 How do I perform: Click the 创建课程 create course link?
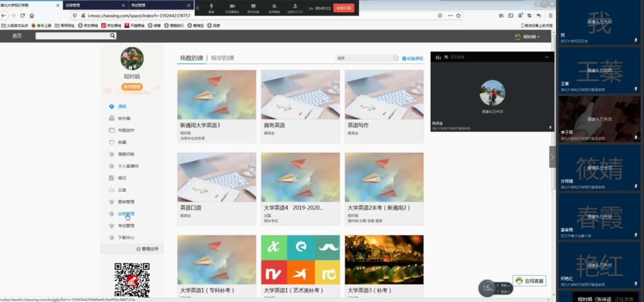[x=413, y=59]
